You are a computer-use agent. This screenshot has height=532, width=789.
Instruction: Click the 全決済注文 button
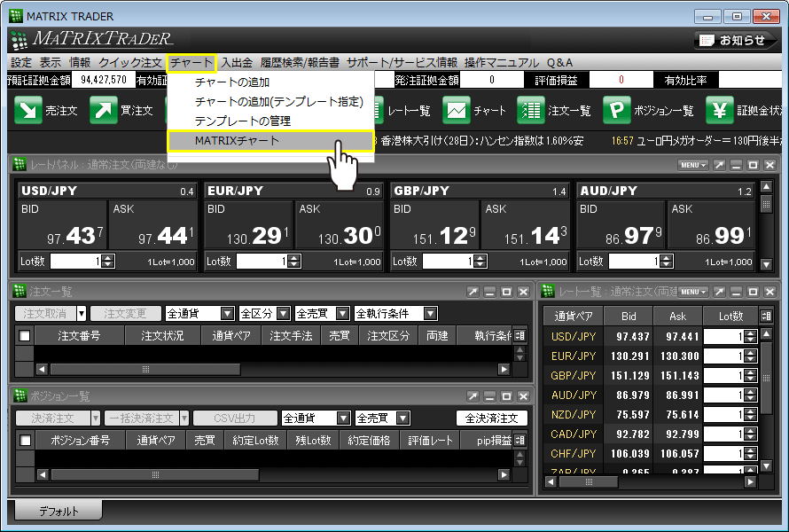(492, 419)
